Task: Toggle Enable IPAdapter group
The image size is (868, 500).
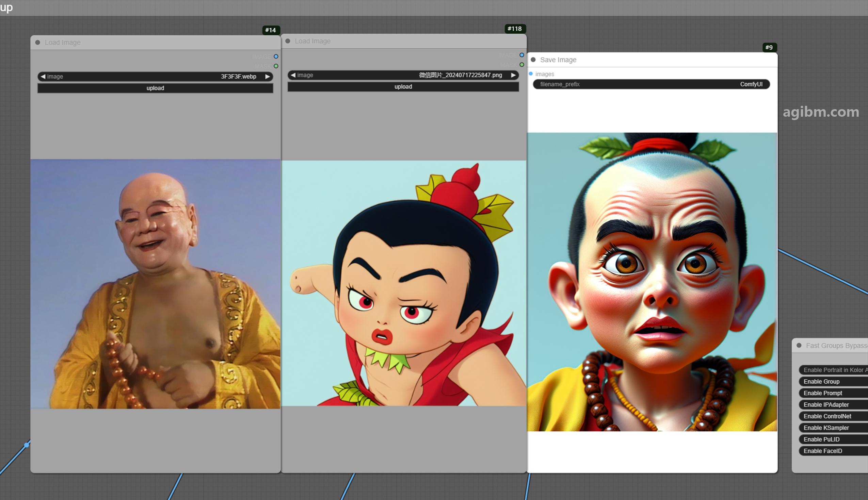Action: [x=833, y=405]
